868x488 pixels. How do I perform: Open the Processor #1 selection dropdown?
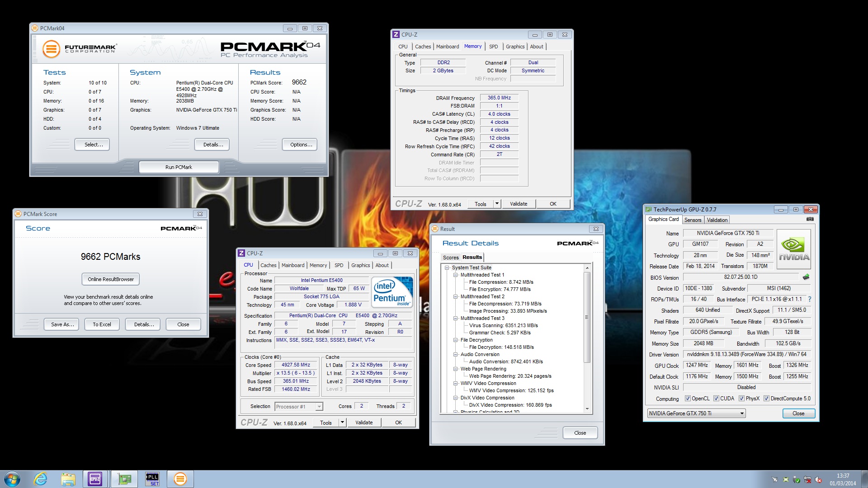click(299, 406)
